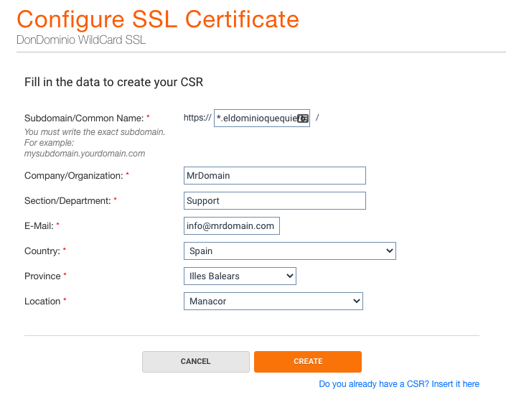Click the Country dropdown chevron arrow
Screen dimensions: 506x420
click(390, 251)
